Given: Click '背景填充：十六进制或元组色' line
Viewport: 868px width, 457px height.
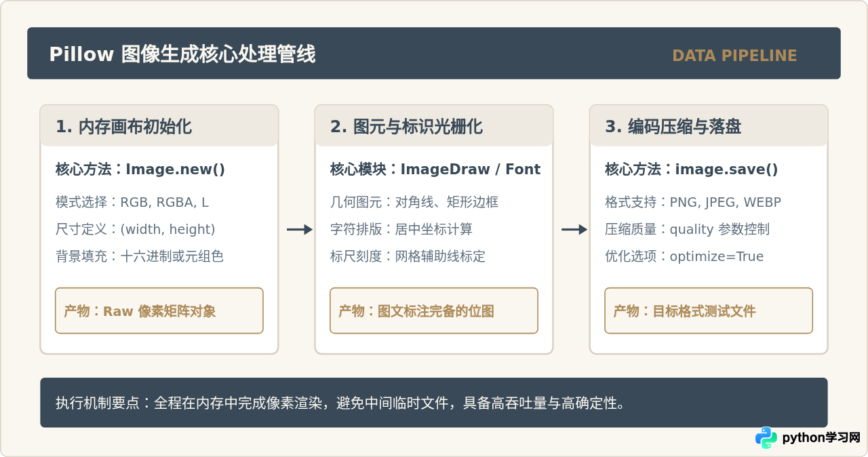Looking at the screenshot, I should 140,256.
